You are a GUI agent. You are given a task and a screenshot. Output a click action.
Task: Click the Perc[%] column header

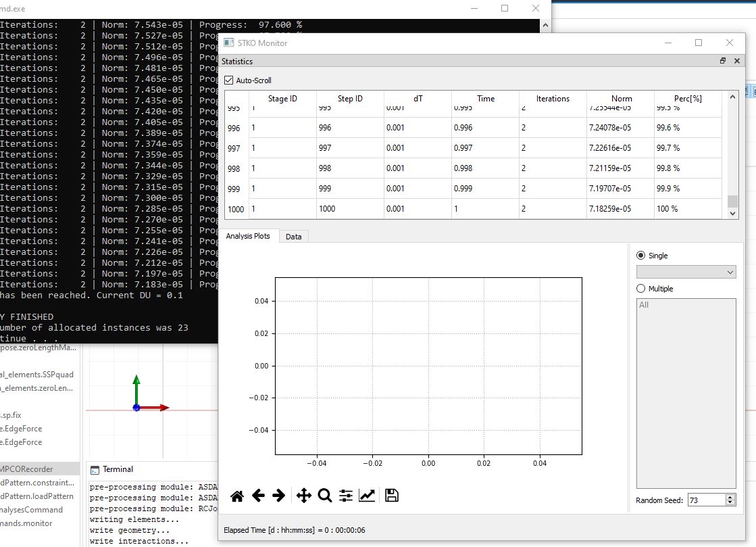click(688, 99)
